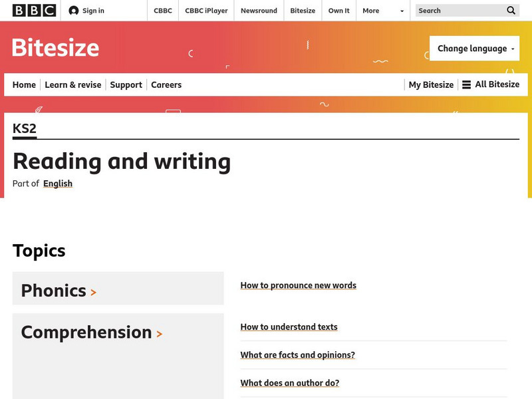Click into the Search input field

459,11
